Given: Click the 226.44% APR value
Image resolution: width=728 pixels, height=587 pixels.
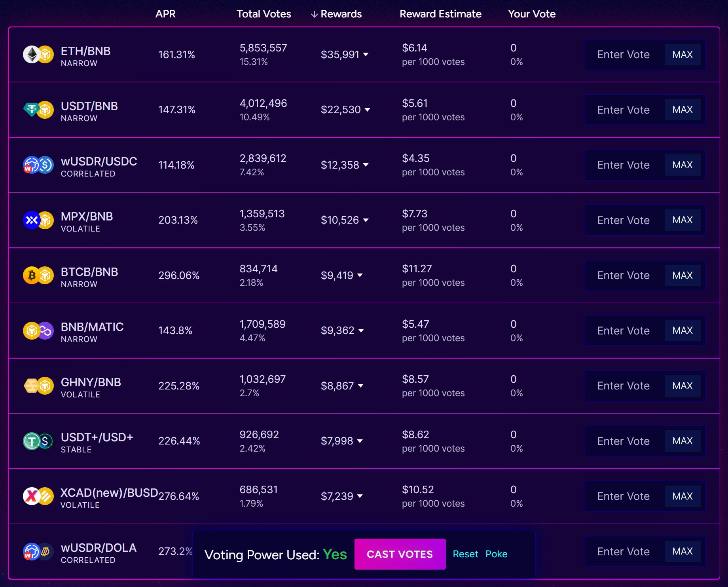Looking at the screenshot, I should click(x=179, y=441).
